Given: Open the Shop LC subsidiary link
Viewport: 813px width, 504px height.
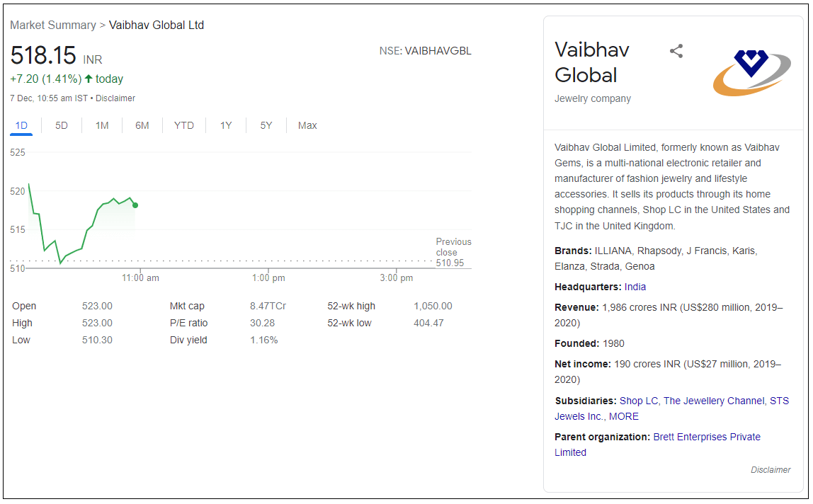Looking at the screenshot, I should point(638,401).
